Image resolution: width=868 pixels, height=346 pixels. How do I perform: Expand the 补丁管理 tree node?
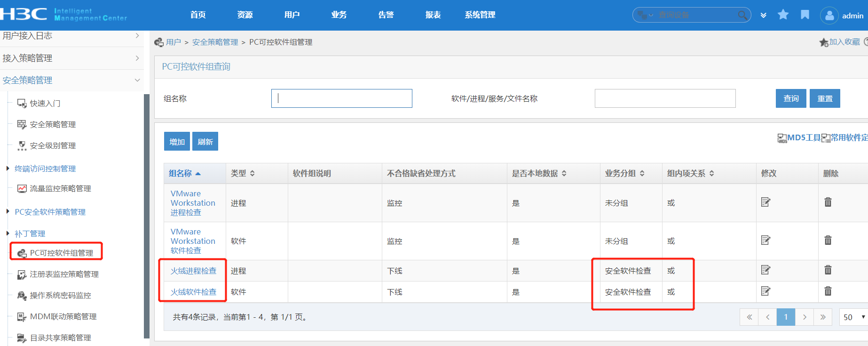8,233
